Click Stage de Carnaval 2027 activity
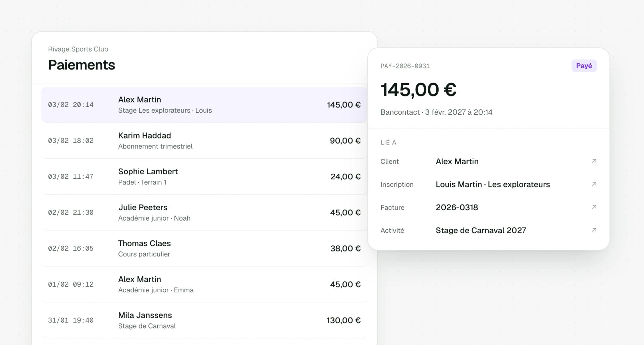 tap(481, 230)
